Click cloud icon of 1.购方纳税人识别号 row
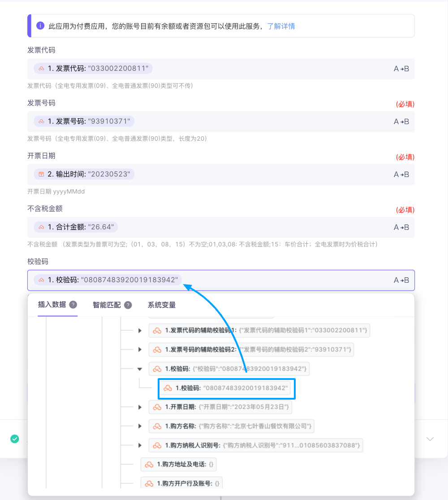This screenshot has height=500, width=448. (x=157, y=445)
